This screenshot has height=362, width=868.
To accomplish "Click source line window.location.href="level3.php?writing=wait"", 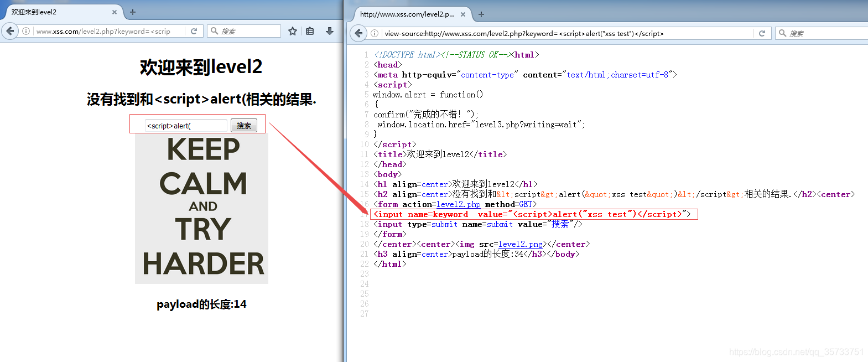I will click(x=481, y=125).
